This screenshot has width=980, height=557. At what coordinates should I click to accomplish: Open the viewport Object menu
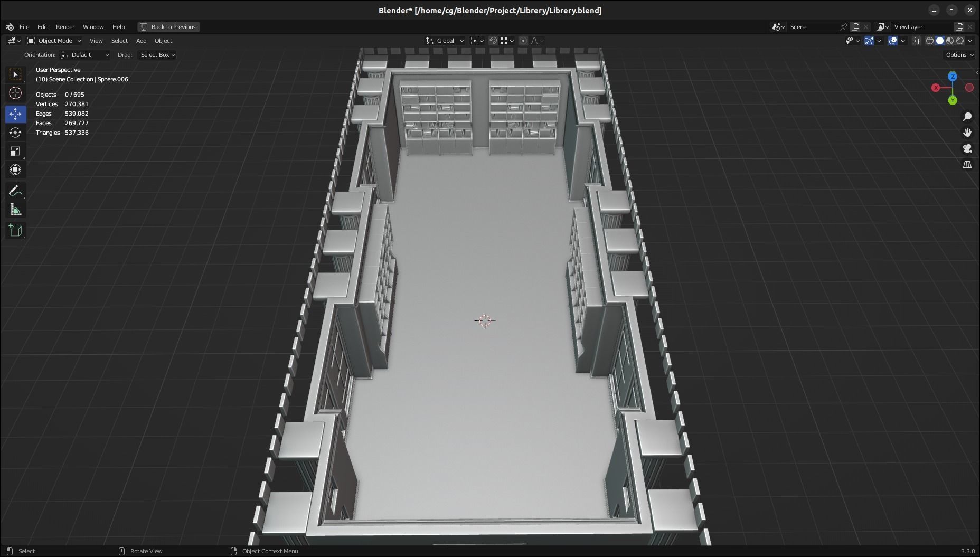163,41
